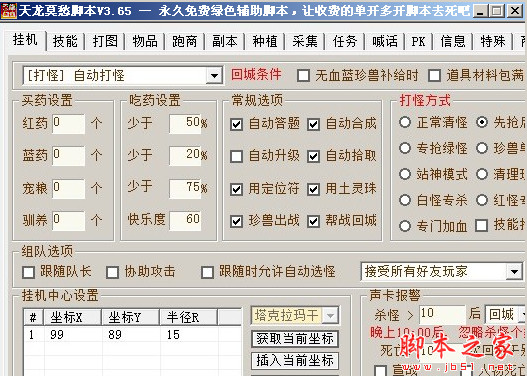This screenshot has width=527, height=378.
Task: Select 专门加血 radio button
Action: [405, 226]
